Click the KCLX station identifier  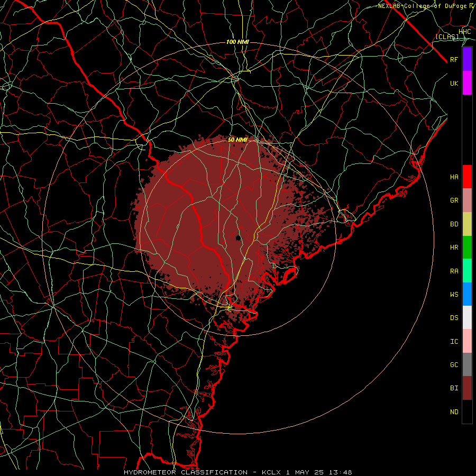coord(271,472)
